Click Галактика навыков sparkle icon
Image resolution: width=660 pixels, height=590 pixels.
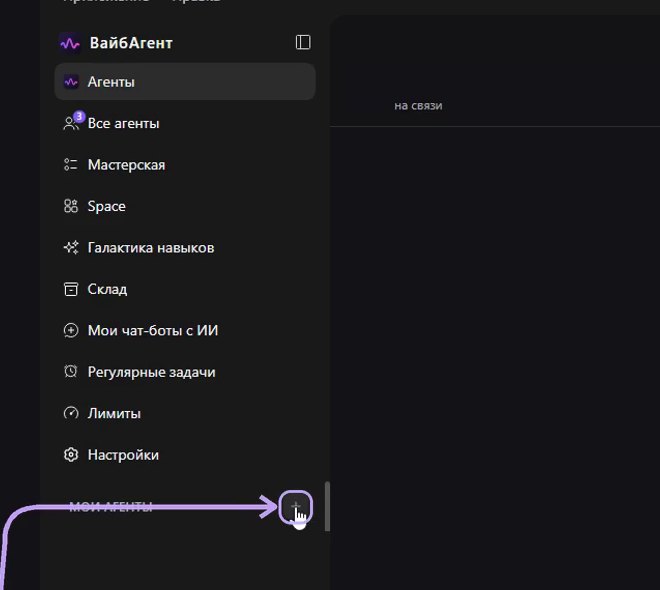pyautogui.click(x=71, y=247)
